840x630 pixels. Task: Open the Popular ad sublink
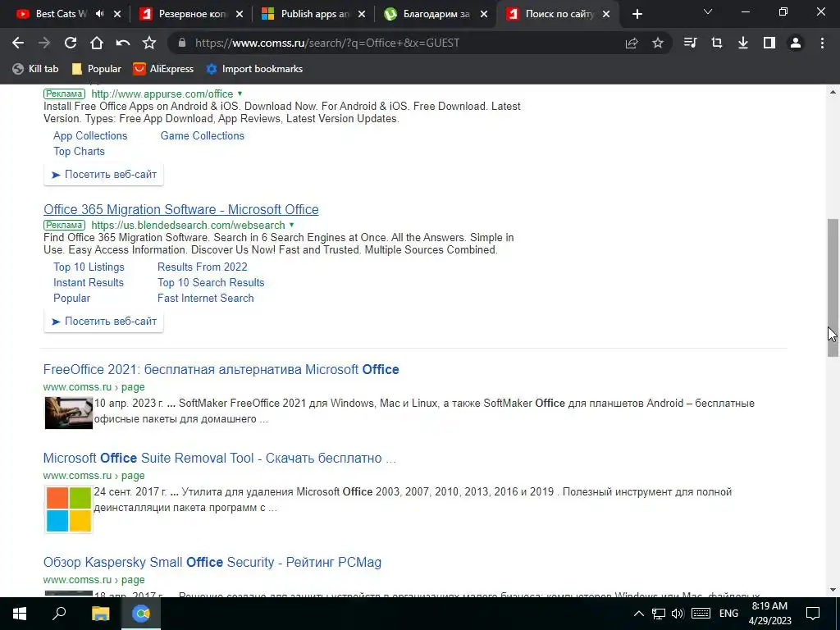(71, 298)
